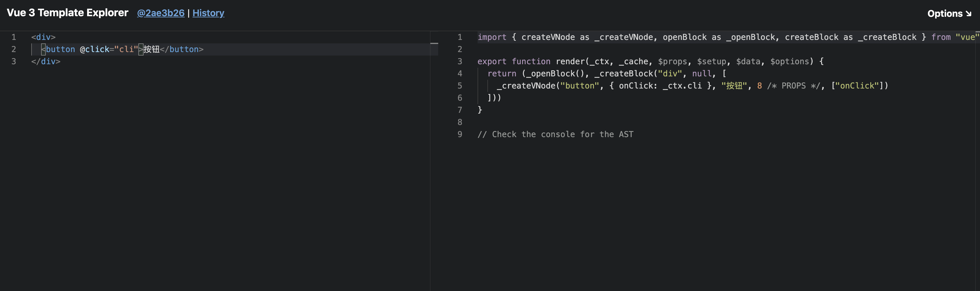Screen dimensions: 980x291
Task: Click the import keyword in output
Action: (492, 37)
